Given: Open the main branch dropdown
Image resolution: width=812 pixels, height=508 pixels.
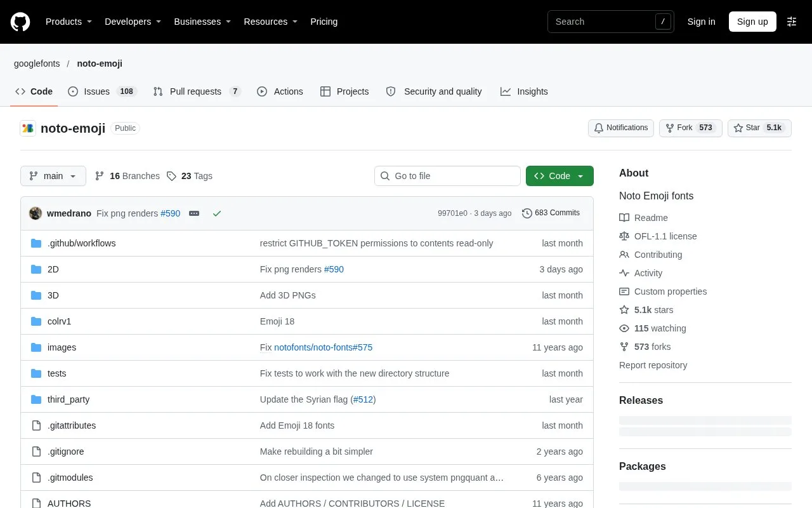Looking at the screenshot, I should [x=53, y=176].
